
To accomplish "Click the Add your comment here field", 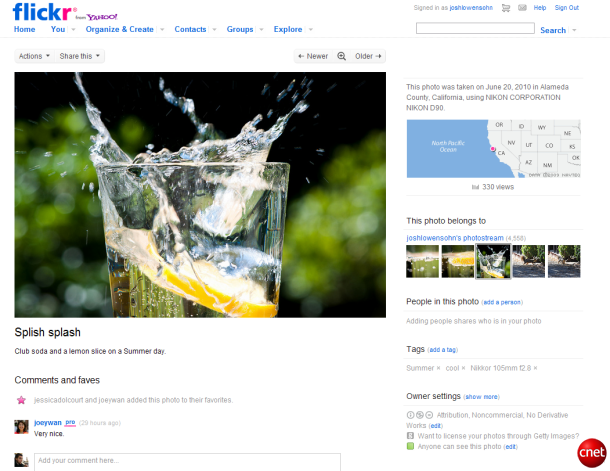I will click(x=187, y=462).
